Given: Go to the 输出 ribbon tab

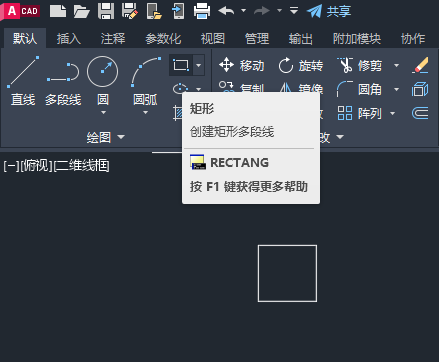Looking at the screenshot, I should click(301, 39).
